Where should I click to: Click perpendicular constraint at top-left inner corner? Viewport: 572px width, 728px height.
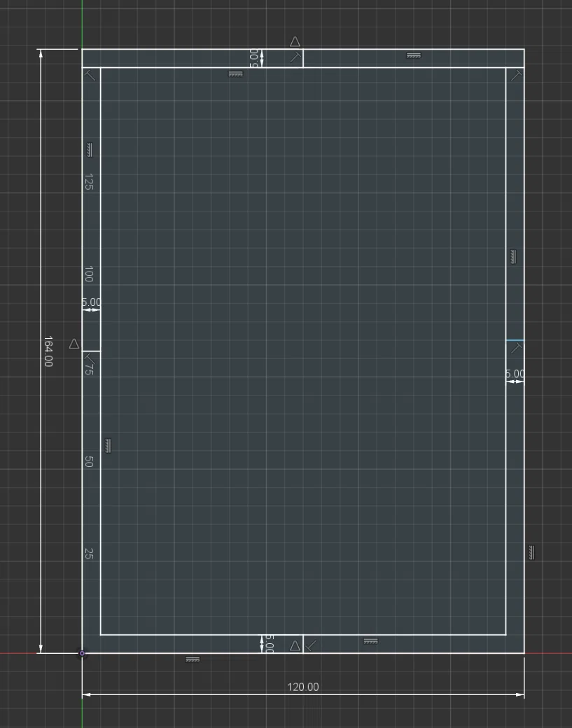point(90,75)
